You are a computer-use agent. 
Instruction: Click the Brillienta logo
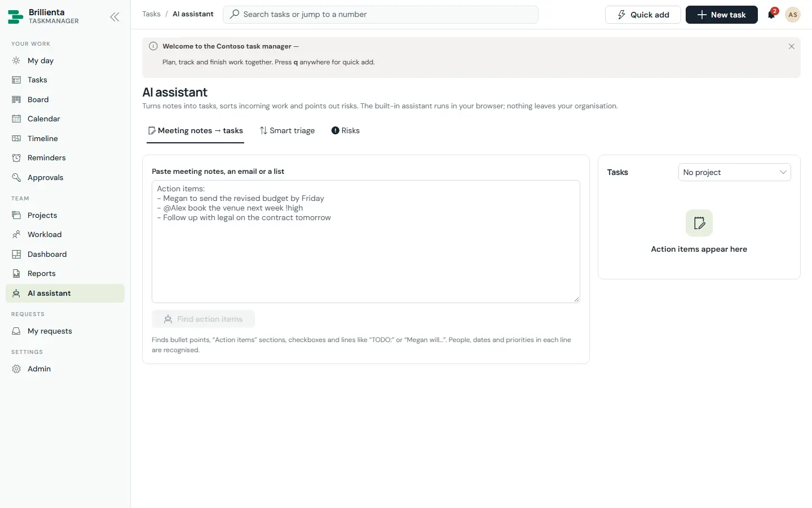[x=16, y=16]
